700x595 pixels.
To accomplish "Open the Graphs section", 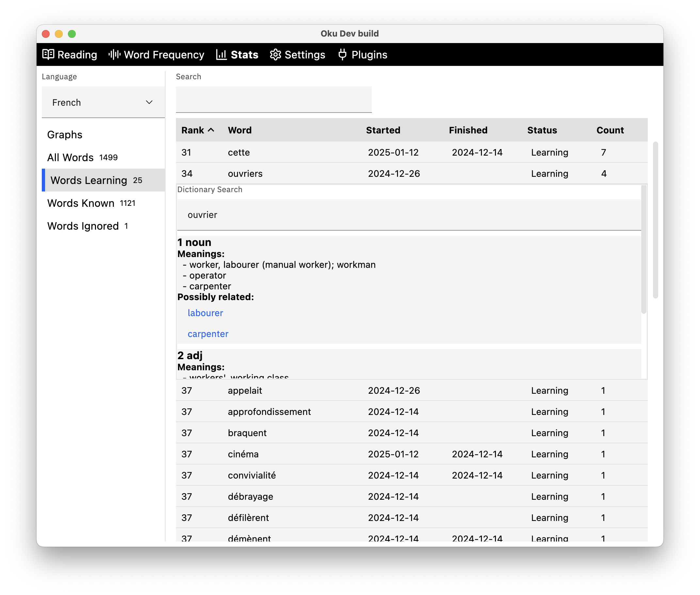I will click(65, 135).
